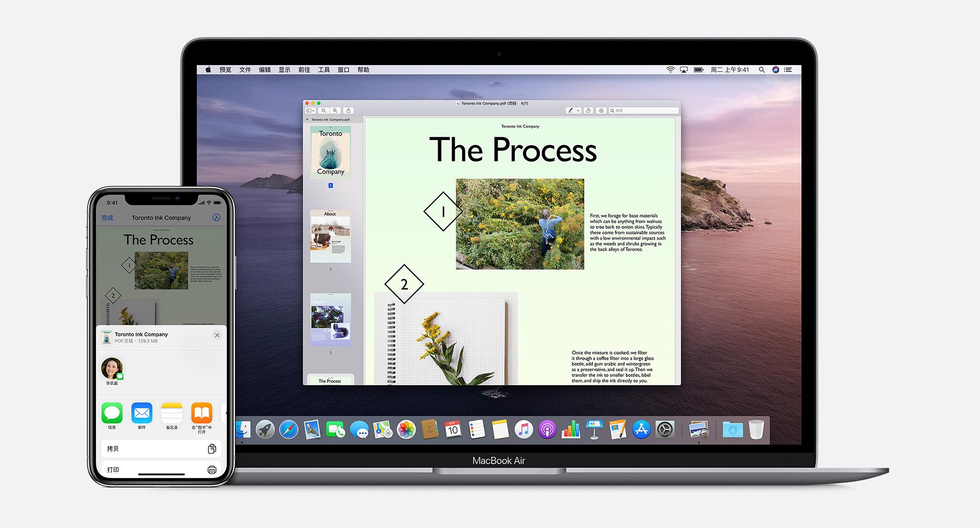The width and height of the screenshot is (980, 528).
Task: Open Podcasts from the Dock
Action: (x=547, y=430)
